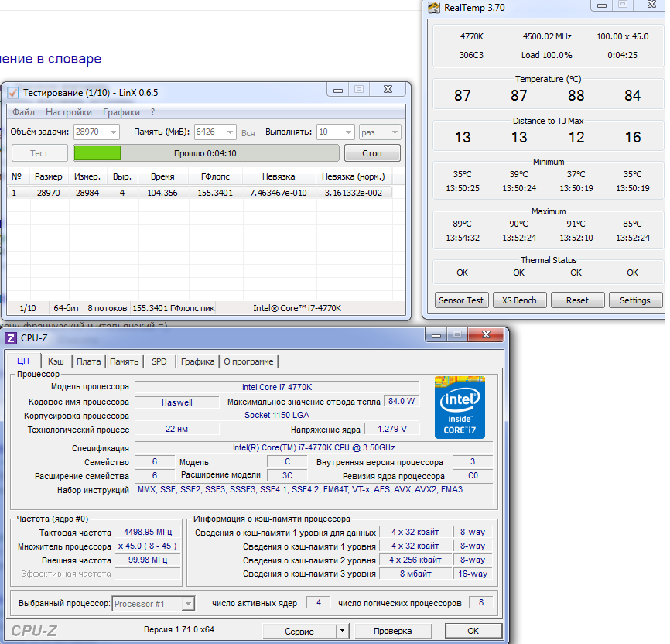Click the 1.279 V core voltage value
This screenshot has height=644, width=670.
pos(392,429)
